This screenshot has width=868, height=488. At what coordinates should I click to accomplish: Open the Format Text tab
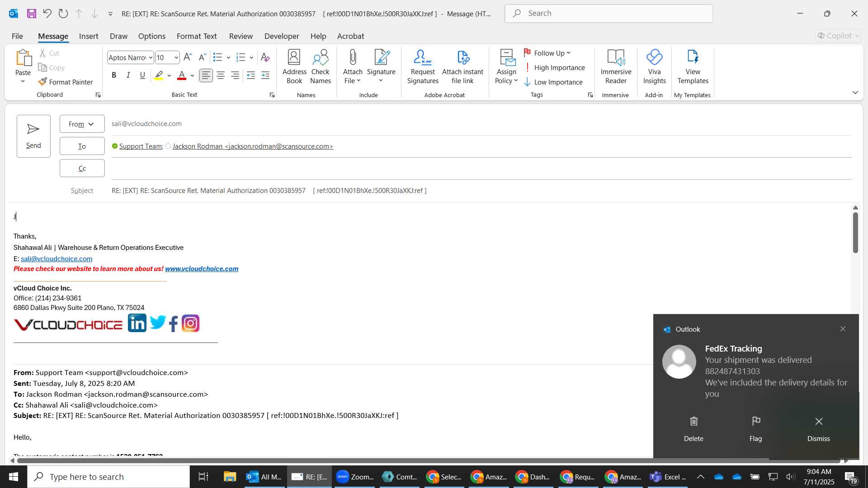(x=197, y=36)
